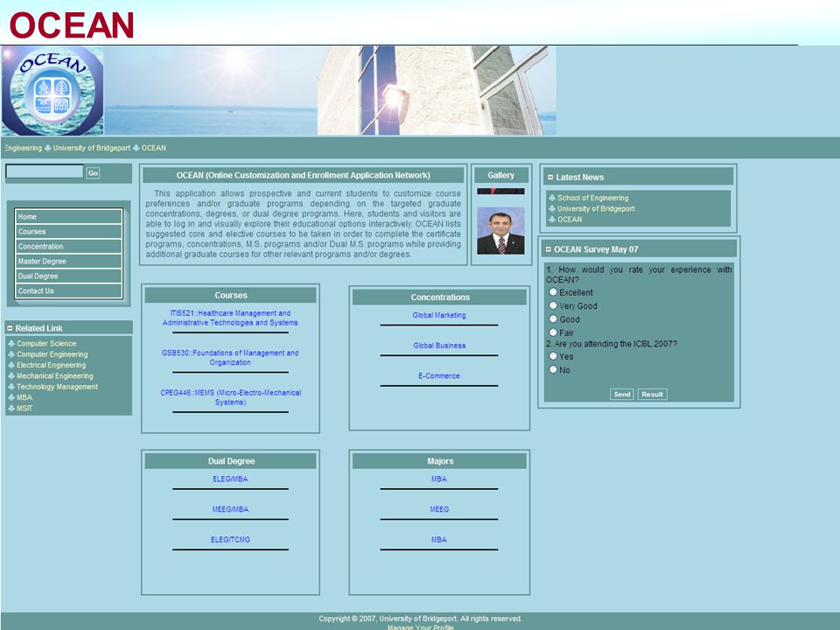Open E-Commerce concentration link
This screenshot has height=630, width=840.
(x=439, y=375)
